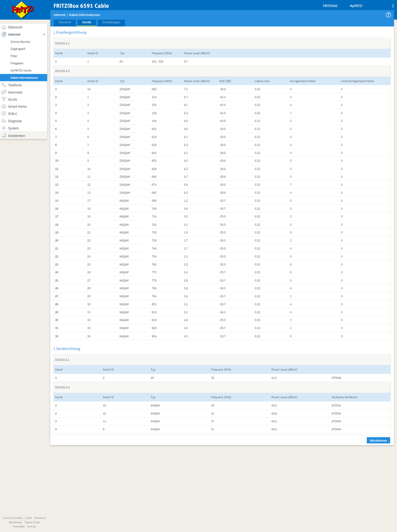Collapse the Empfangsrichtung section
The image size is (397, 532).
click(70, 32)
